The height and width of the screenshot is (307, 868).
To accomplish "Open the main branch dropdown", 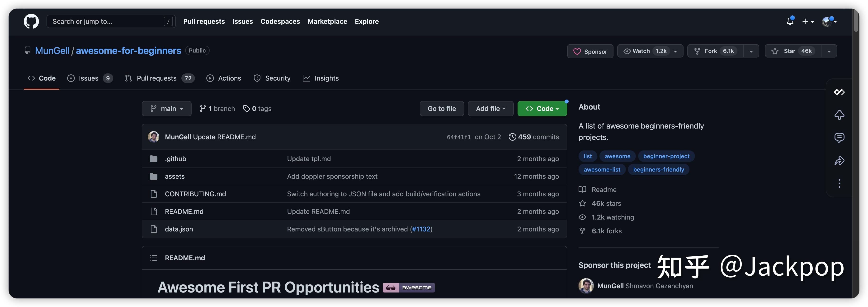I will tap(166, 109).
